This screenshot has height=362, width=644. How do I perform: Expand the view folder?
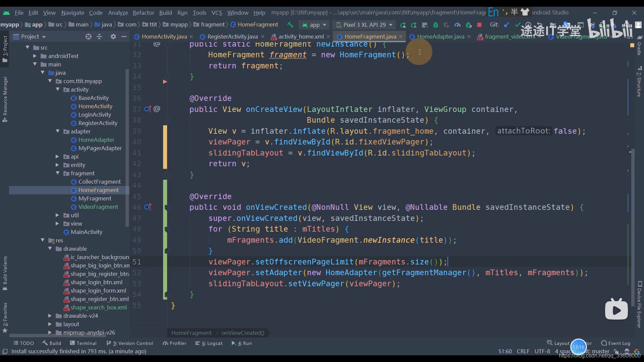(57, 224)
